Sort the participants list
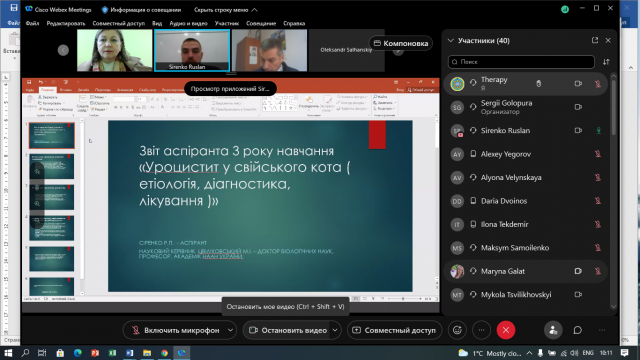 coord(606,62)
